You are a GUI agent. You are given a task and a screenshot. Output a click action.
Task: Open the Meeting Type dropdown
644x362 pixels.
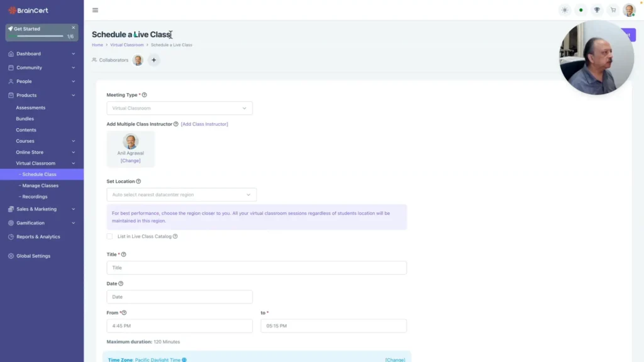(179, 108)
